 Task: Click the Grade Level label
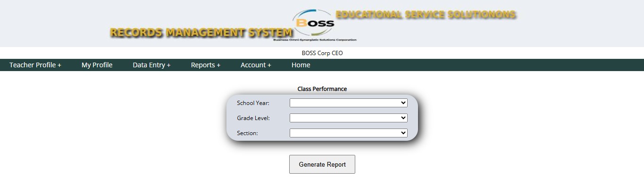pyautogui.click(x=253, y=118)
